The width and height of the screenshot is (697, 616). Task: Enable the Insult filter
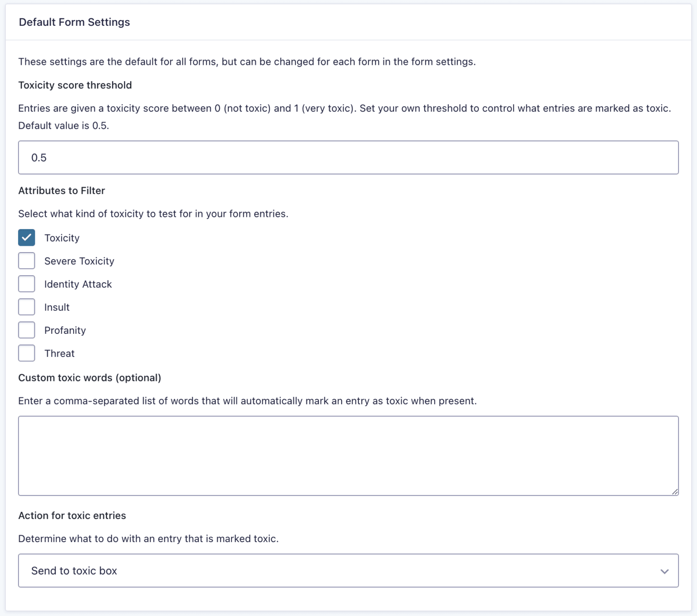(x=26, y=307)
